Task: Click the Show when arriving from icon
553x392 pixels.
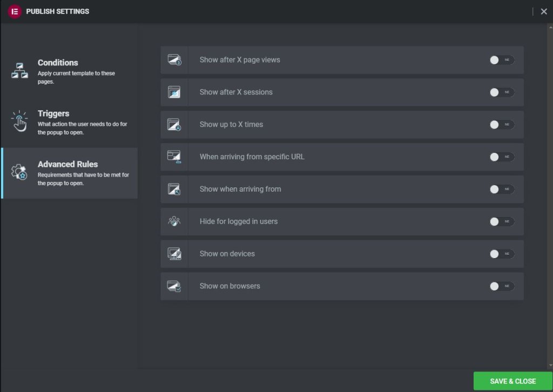Action: [174, 190]
